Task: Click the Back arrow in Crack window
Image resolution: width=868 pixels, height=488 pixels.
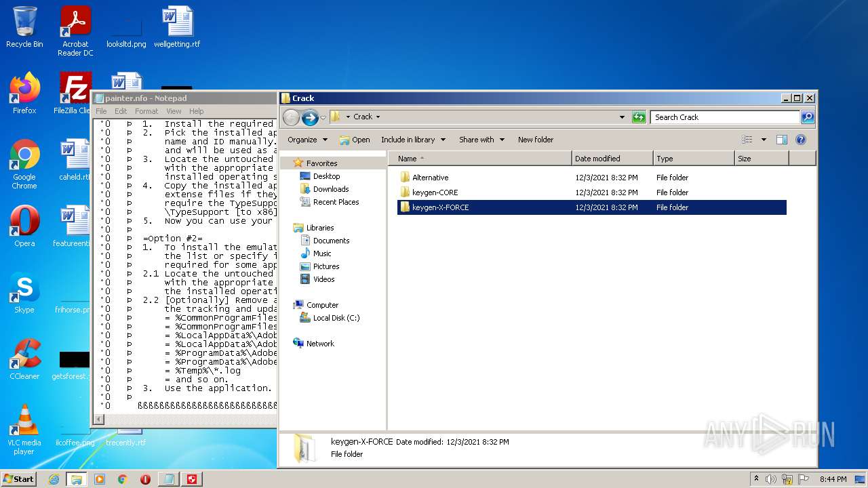Action: (291, 117)
